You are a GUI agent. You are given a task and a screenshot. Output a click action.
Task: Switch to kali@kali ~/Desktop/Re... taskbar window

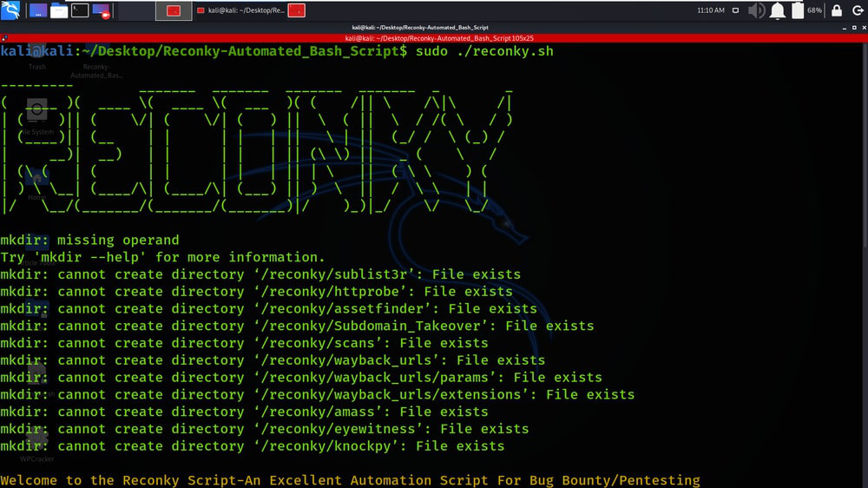(240, 10)
